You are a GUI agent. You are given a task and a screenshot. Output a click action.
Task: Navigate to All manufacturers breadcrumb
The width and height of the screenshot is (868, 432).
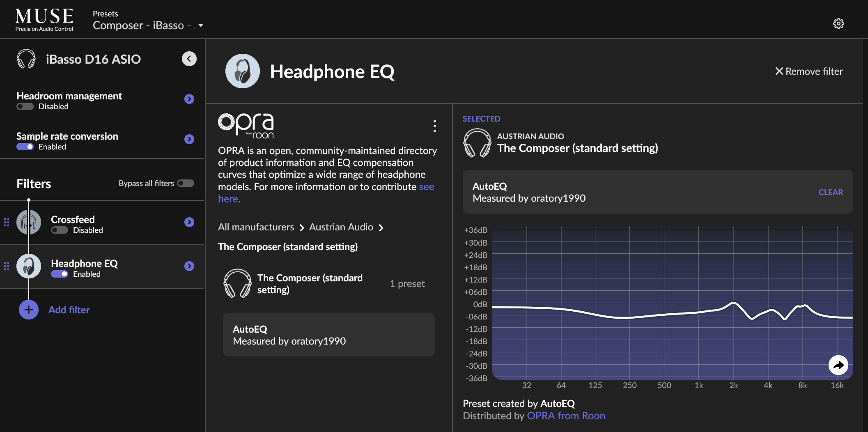(256, 227)
